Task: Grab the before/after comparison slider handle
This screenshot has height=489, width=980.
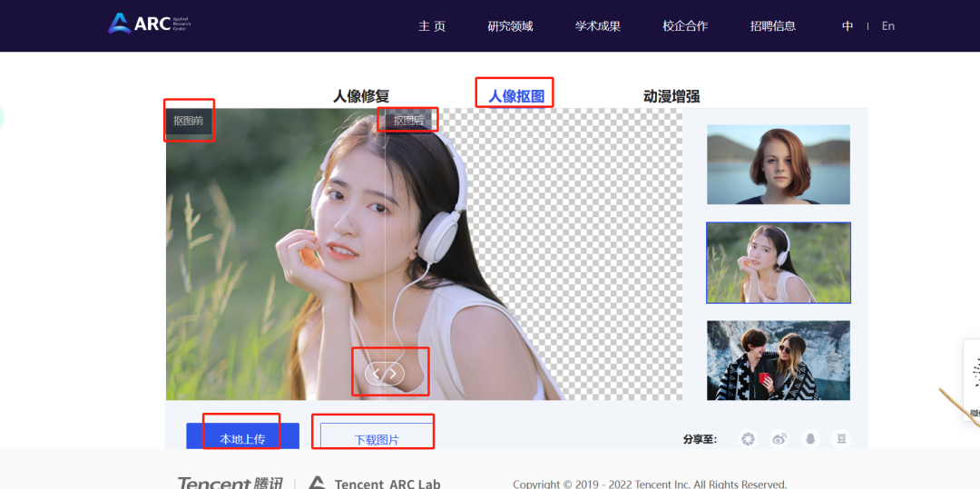Action: point(385,374)
